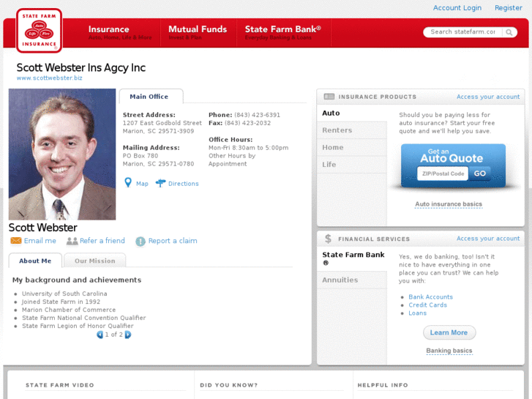Screen dimensions: 532x399
Task: Click the Directions link
Action: click(x=184, y=183)
